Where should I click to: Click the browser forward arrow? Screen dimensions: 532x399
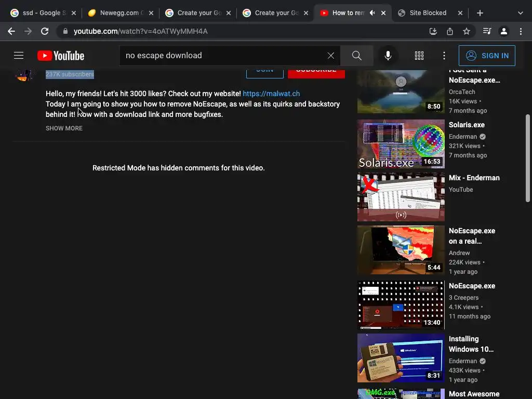click(x=28, y=31)
